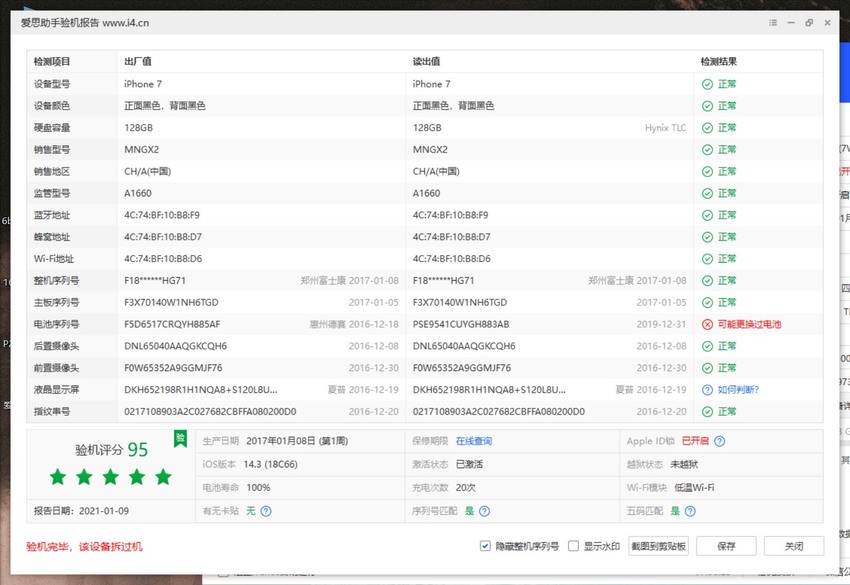
Task: Click the green check icon in 蓝牙地址 row
Action: (707, 215)
